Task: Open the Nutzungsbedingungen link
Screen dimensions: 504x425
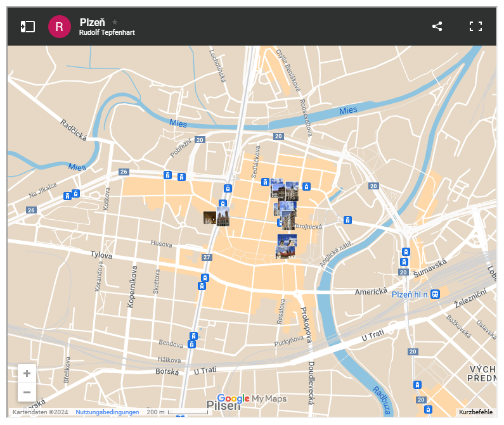Action: coord(107,412)
